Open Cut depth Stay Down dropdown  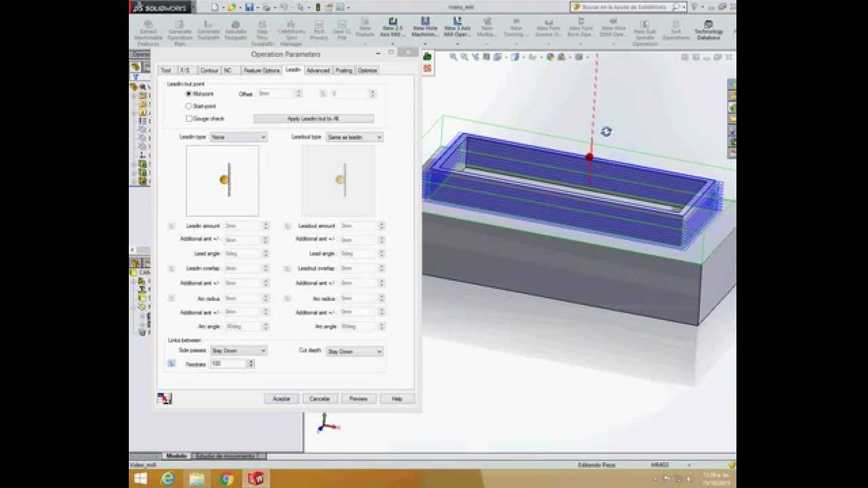pyautogui.click(x=354, y=351)
